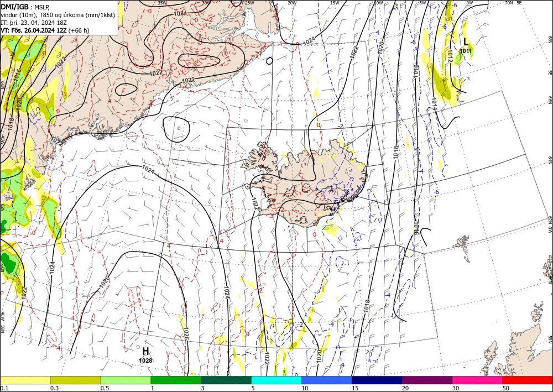Click the navy 15–20 legend band
The image size is (553, 392).
377,380
